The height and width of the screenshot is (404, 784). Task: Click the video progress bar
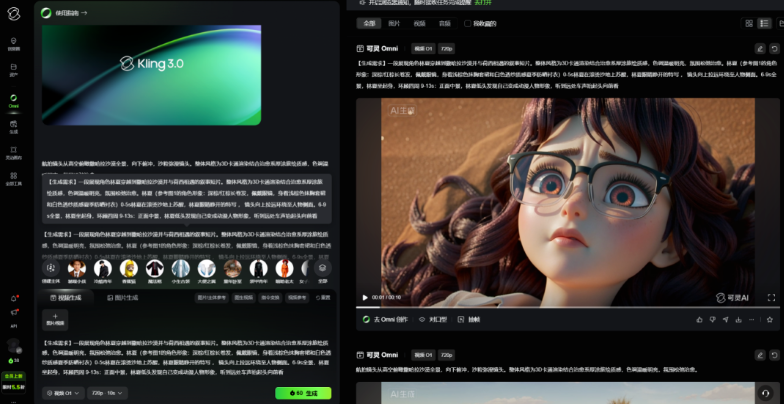[x=568, y=307]
